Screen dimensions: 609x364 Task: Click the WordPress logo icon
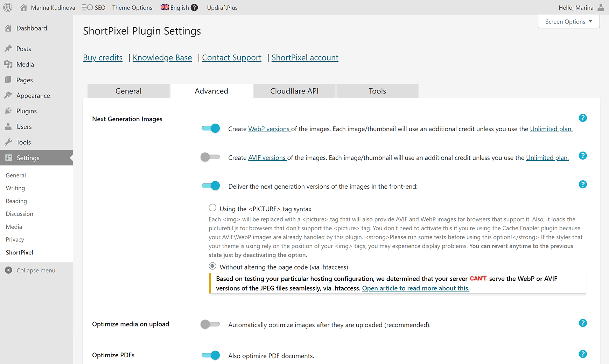[8, 7]
